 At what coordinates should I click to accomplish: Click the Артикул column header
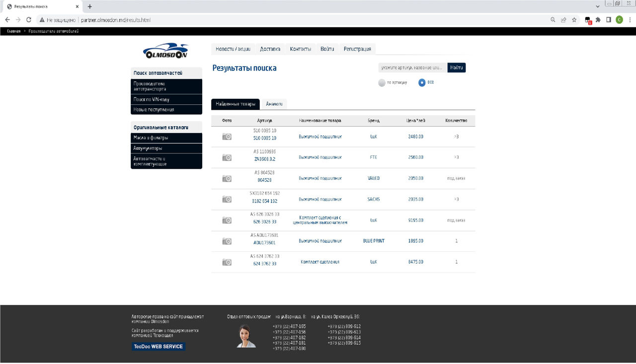click(265, 121)
